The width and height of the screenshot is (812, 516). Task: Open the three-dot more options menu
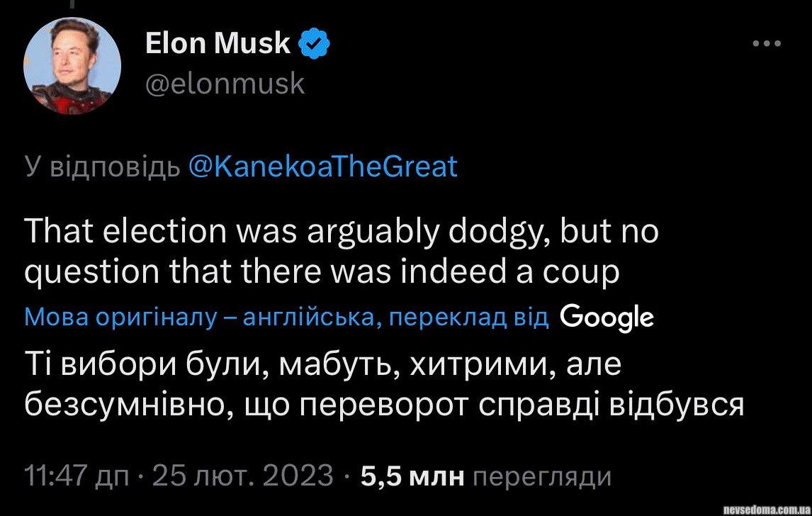766,44
